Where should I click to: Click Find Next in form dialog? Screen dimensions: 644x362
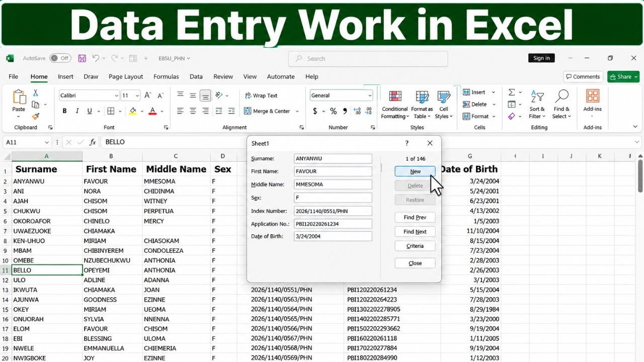(415, 232)
